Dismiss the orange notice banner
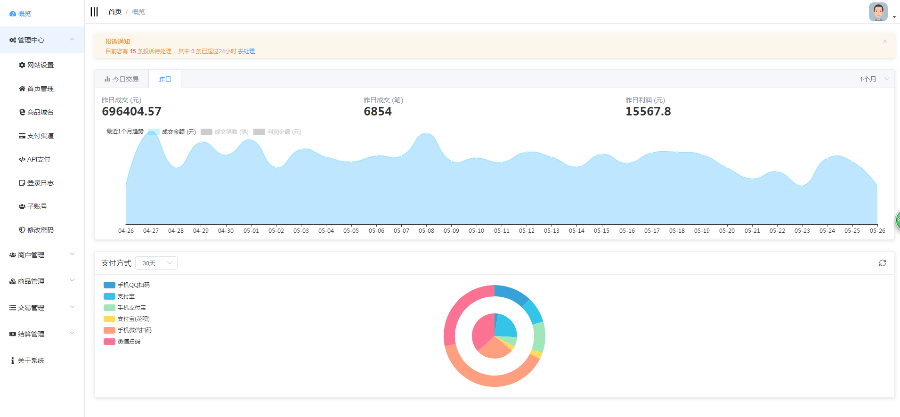 (885, 41)
